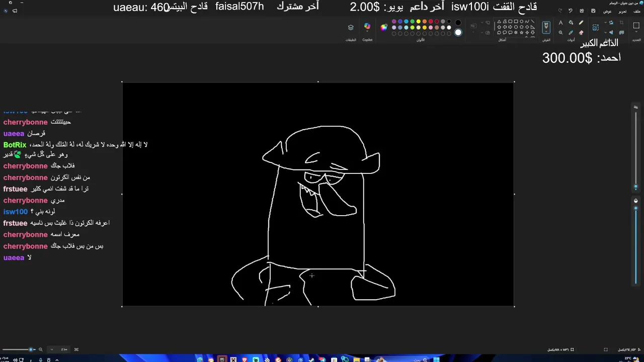Select the Fill bucket tool
Image resolution: width=644 pixels, height=362 pixels.
click(x=571, y=23)
